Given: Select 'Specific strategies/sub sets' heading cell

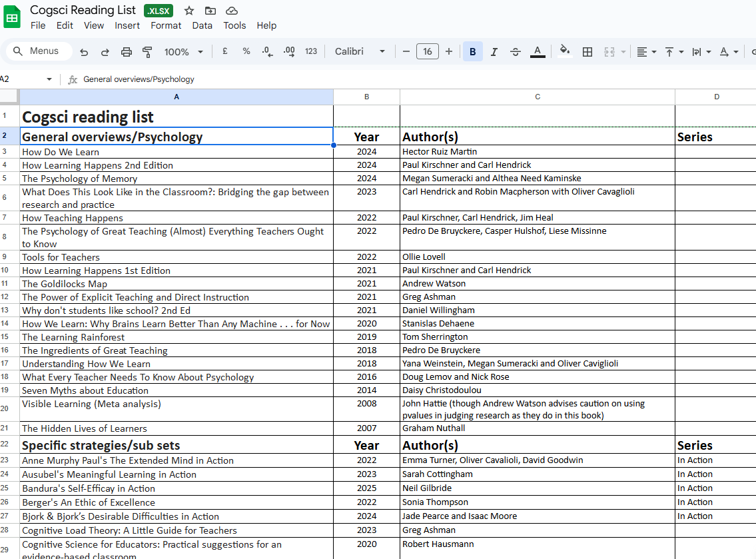Looking at the screenshot, I should point(177,444).
